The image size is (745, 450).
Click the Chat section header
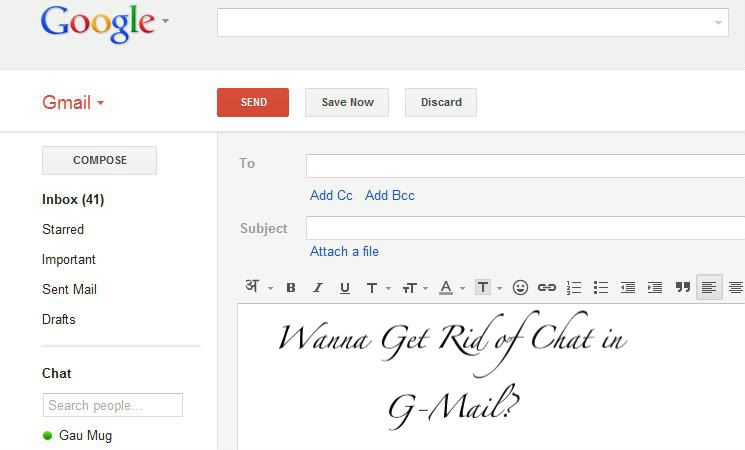(57, 373)
